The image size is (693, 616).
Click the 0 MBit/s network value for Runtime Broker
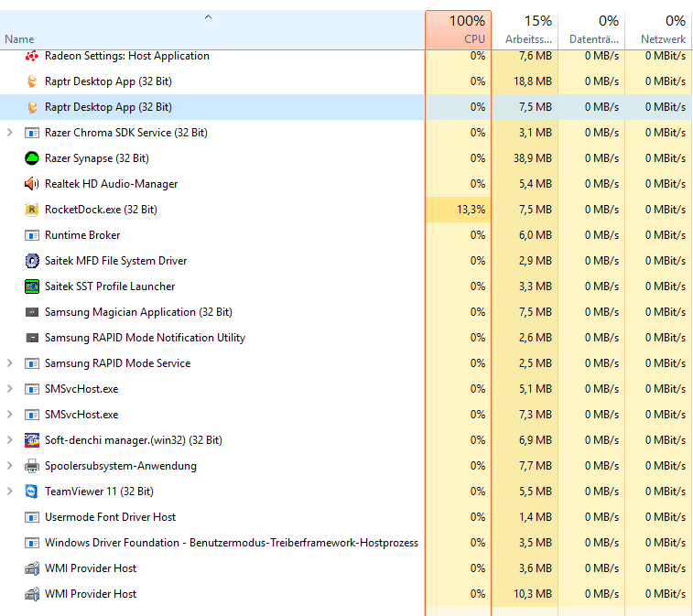(x=666, y=235)
